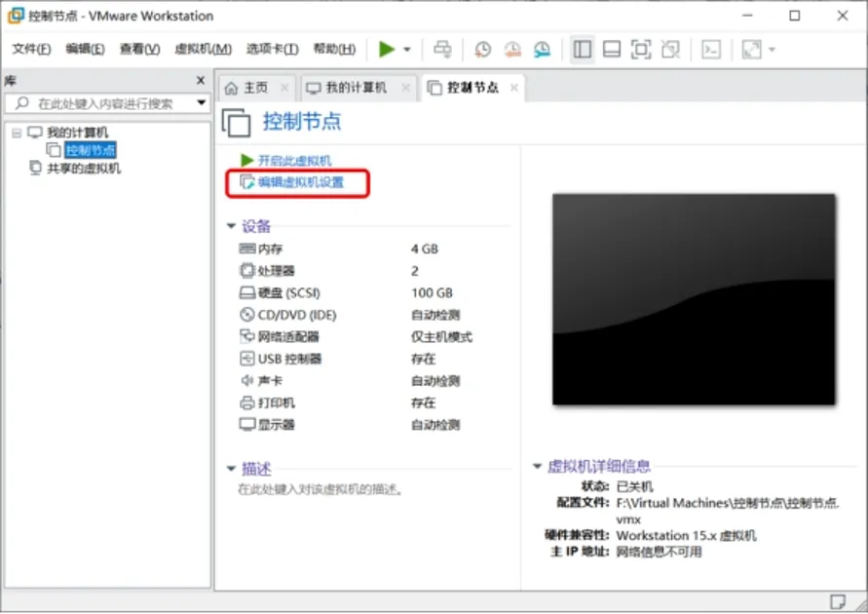Click the 4 GB memory value
The image size is (868, 614).
[x=425, y=249]
